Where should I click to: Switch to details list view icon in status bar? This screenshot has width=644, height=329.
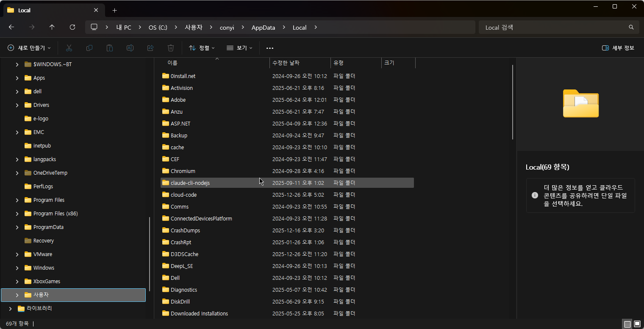(x=627, y=324)
